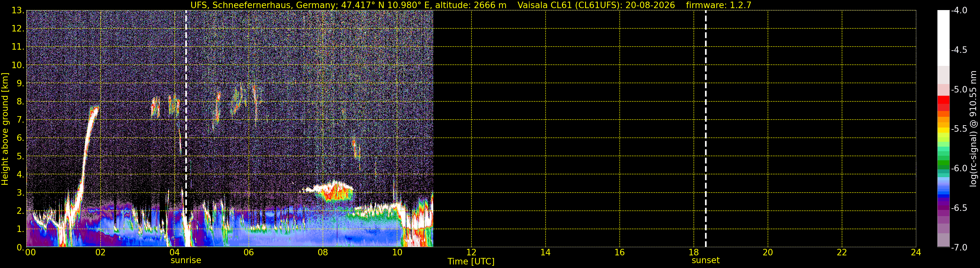
Task: Click the x-axis tick label '20'
Action: 768,253
